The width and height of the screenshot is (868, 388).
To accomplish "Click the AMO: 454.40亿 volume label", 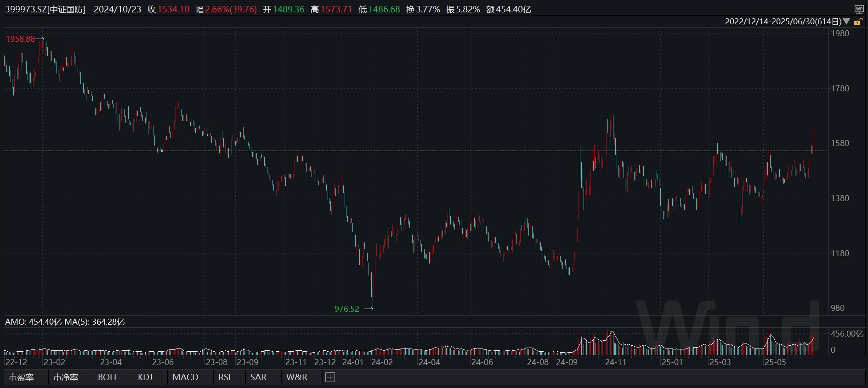I will [33, 322].
